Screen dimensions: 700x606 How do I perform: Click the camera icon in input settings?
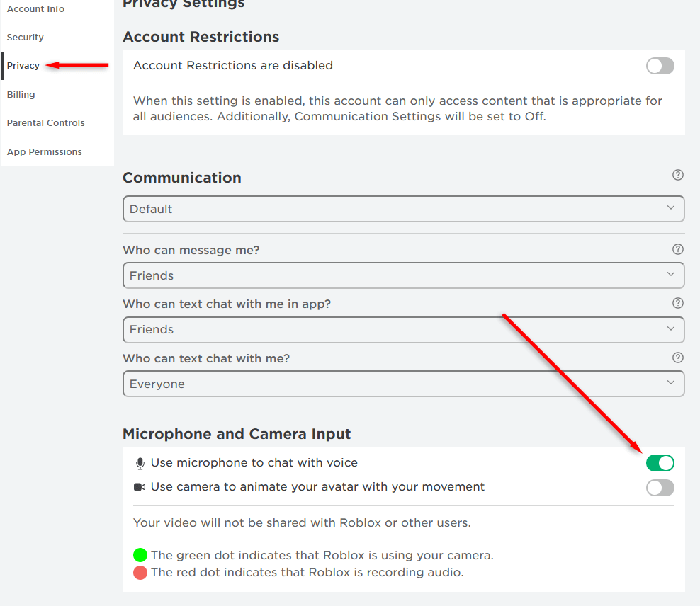click(140, 487)
